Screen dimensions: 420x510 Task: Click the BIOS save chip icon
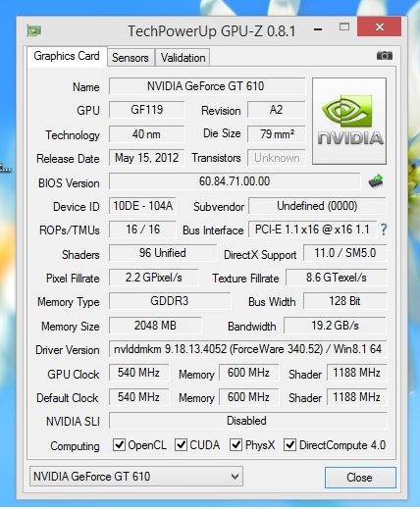click(376, 181)
